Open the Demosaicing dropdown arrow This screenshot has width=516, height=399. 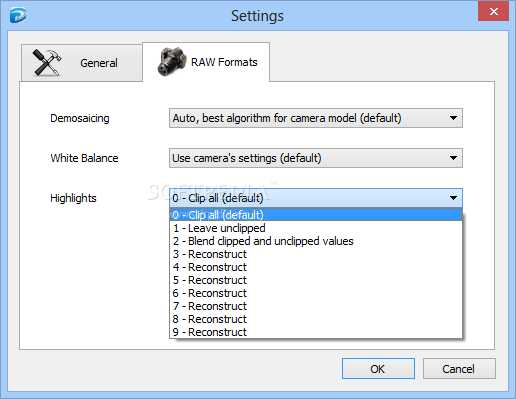(453, 118)
